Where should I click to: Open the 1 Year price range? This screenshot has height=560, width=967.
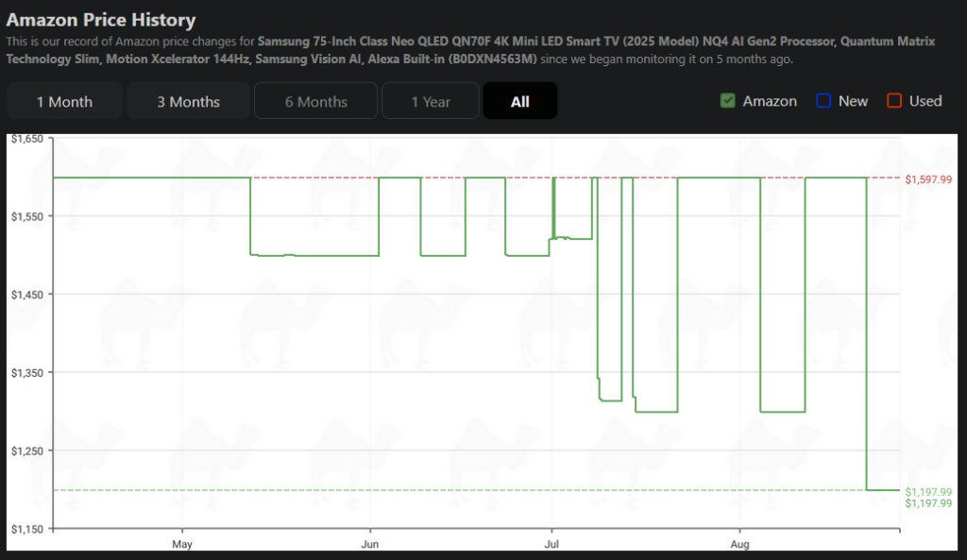pyautogui.click(x=431, y=101)
